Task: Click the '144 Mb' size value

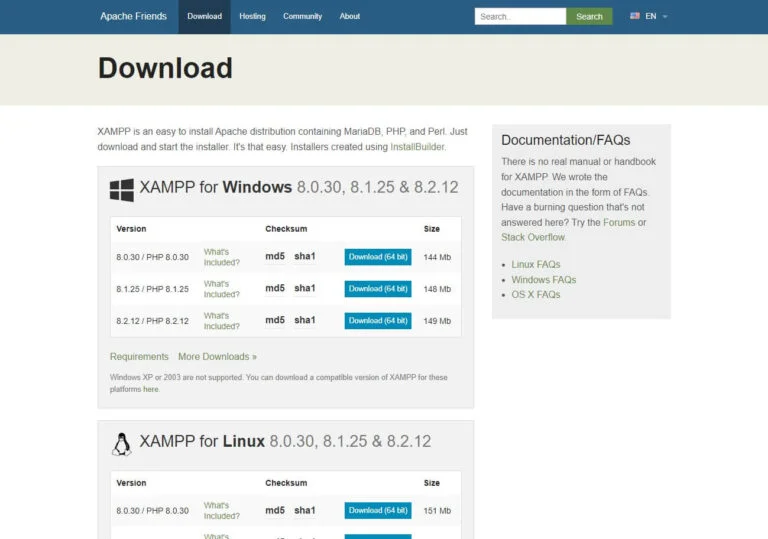Action: (x=437, y=257)
